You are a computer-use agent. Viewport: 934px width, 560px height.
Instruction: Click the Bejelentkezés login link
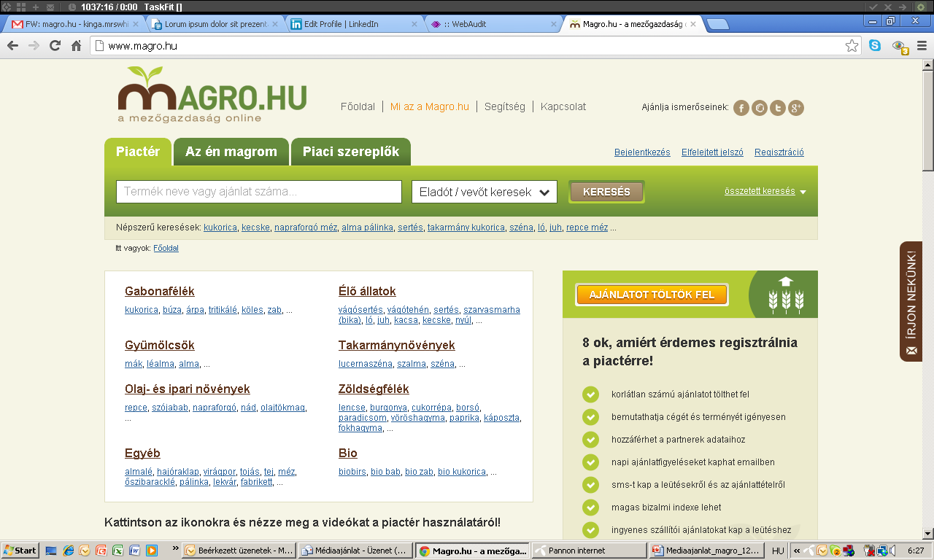pyautogui.click(x=642, y=152)
